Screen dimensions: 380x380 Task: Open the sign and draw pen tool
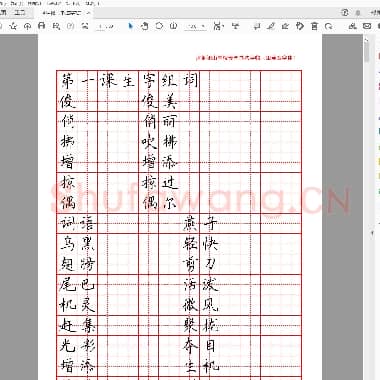pyautogui.click(x=285, y=26)
